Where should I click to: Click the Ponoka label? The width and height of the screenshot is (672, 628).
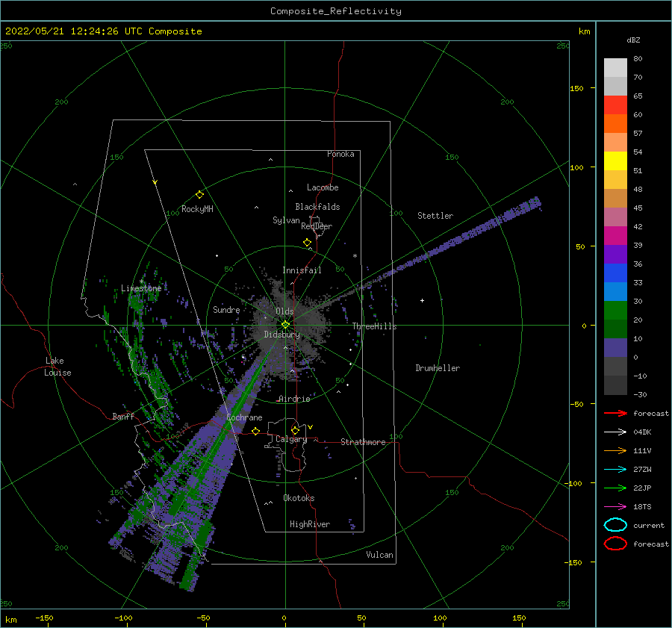coord(340,154)
